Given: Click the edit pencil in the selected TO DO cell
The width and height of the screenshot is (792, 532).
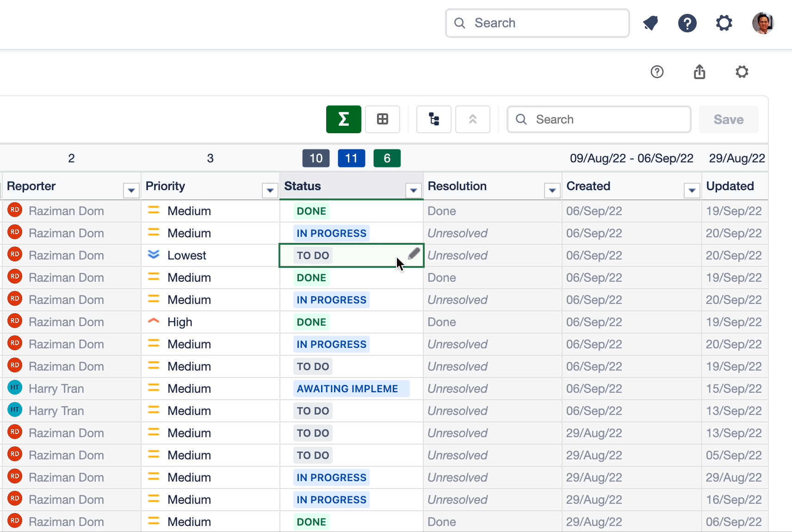Looking at the screenshot, I should pyautogui.click(x=413, y=254).
